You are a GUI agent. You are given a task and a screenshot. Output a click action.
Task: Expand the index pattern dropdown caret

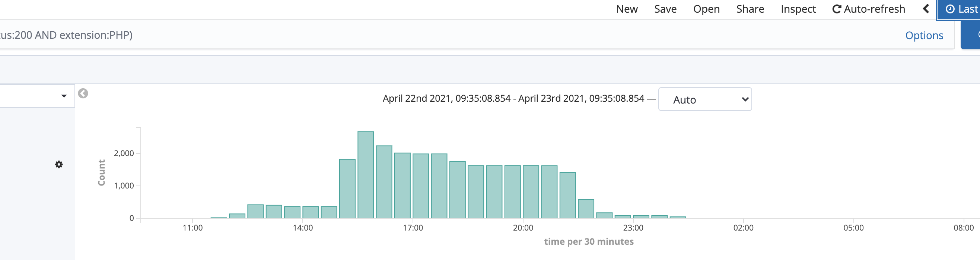64,96
